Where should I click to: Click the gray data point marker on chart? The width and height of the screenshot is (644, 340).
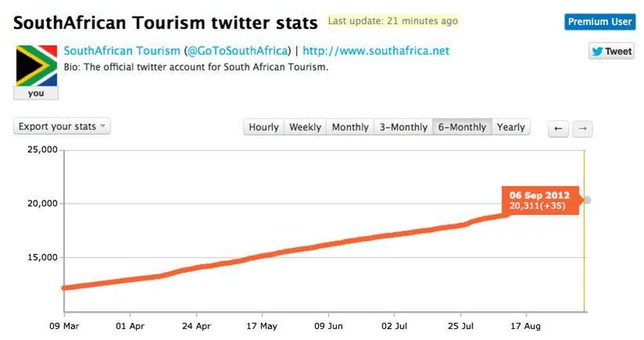click(588, 200)
